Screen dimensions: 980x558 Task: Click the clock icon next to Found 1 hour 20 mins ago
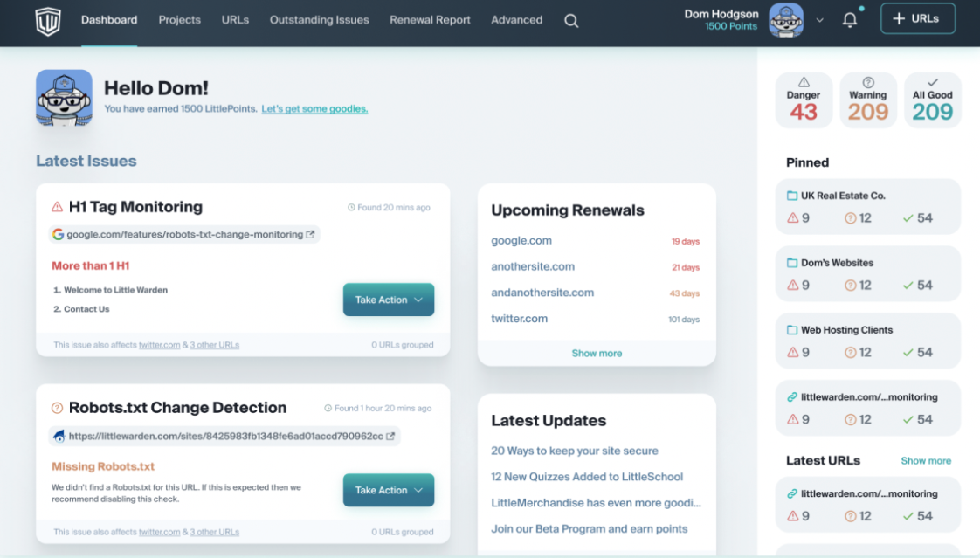click(x=328, y=408)
